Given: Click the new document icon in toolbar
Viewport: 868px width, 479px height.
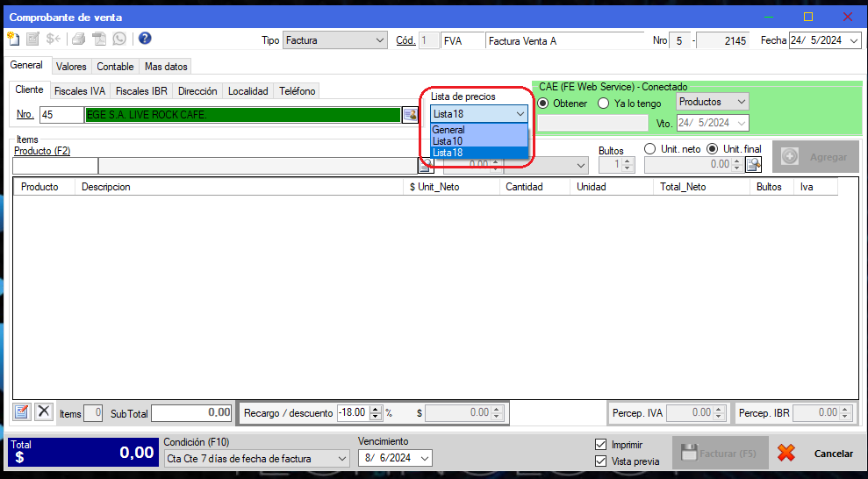Looking at the screenshot, I should pyautogui.click(x=13, y=39).
